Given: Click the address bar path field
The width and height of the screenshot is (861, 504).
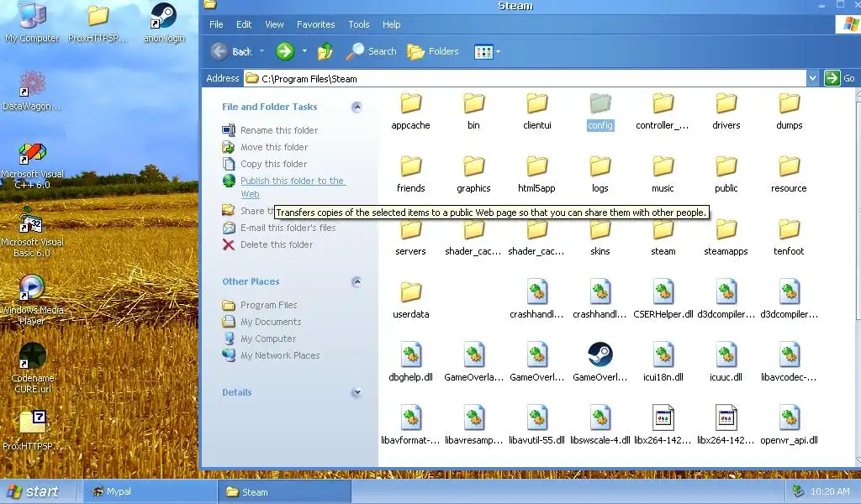Looking at the screenshot, I should [x=525, y=78].
